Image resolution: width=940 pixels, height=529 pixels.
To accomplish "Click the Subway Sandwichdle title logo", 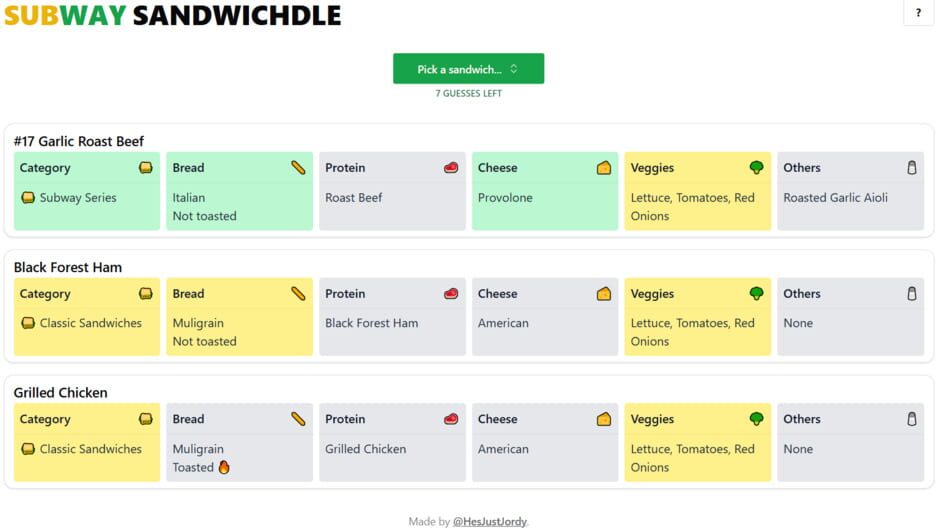I will (x=172, y=15).
